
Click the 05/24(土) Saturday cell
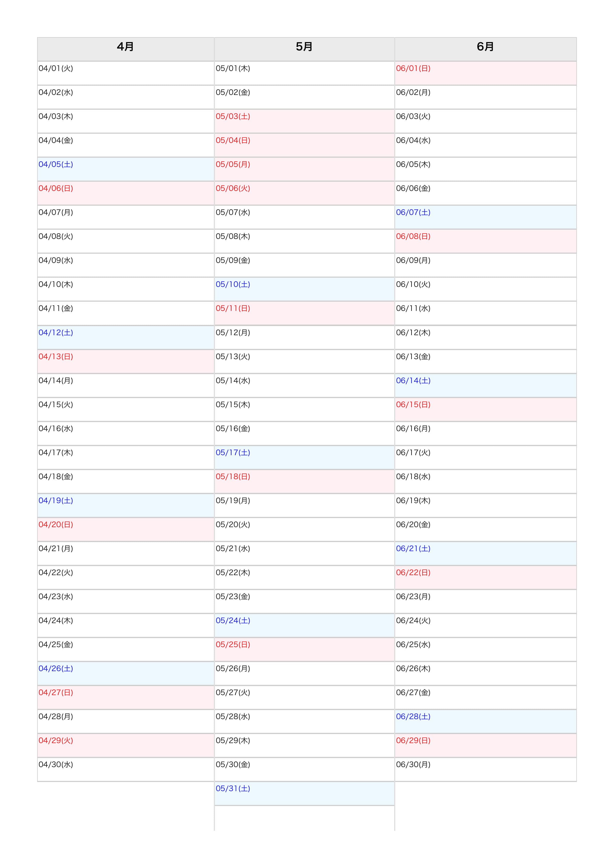[x=304, y=625]
